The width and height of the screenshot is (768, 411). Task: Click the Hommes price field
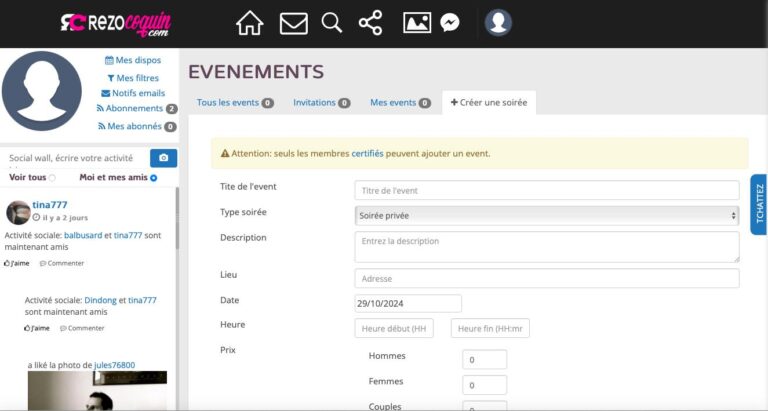pyautogui.click(x=484, y=360)
